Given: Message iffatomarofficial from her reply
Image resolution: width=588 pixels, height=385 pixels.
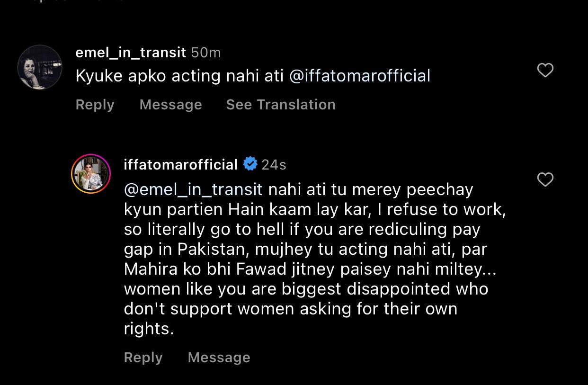Looking at the screenshot, I should click(219, 358).
